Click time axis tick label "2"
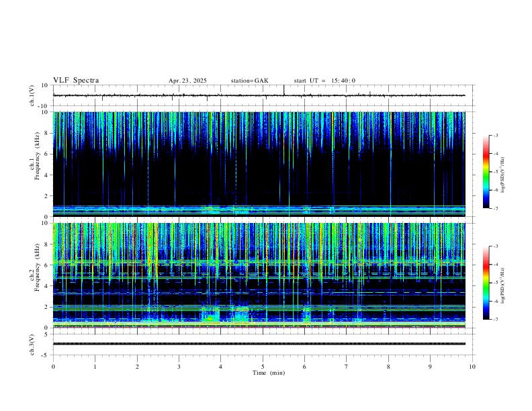 point(137,367)
